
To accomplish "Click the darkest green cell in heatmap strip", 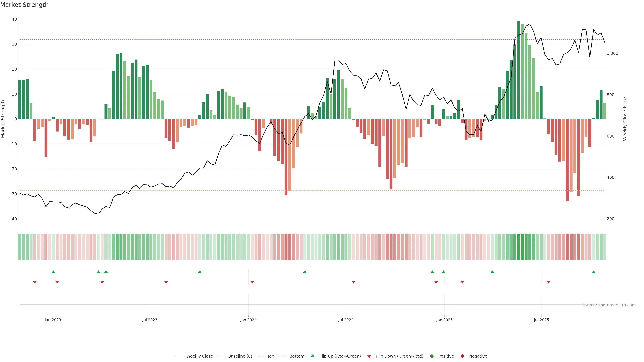I will point(519,247).
